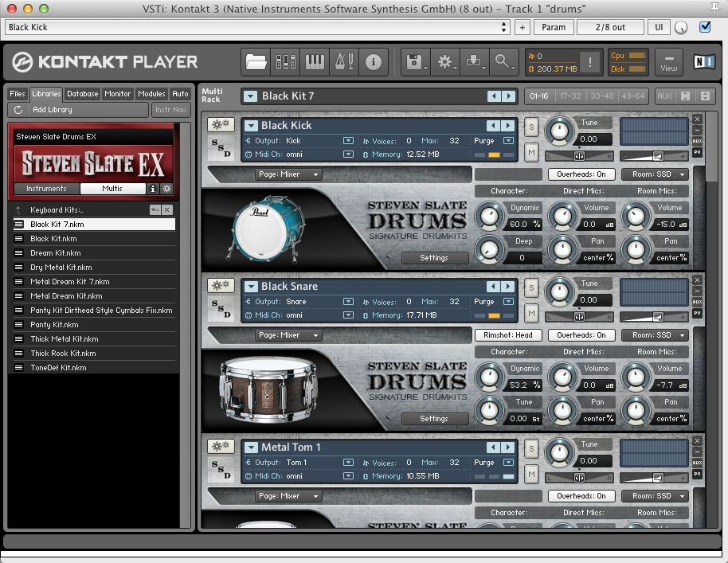
Task: Open Black Snare Settings button
Action: [434, 419]
